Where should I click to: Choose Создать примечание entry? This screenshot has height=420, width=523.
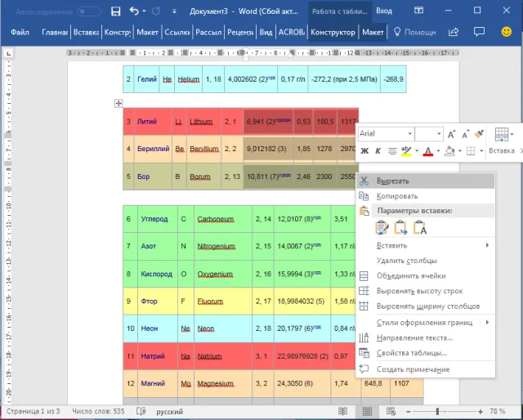click(426, 369)
